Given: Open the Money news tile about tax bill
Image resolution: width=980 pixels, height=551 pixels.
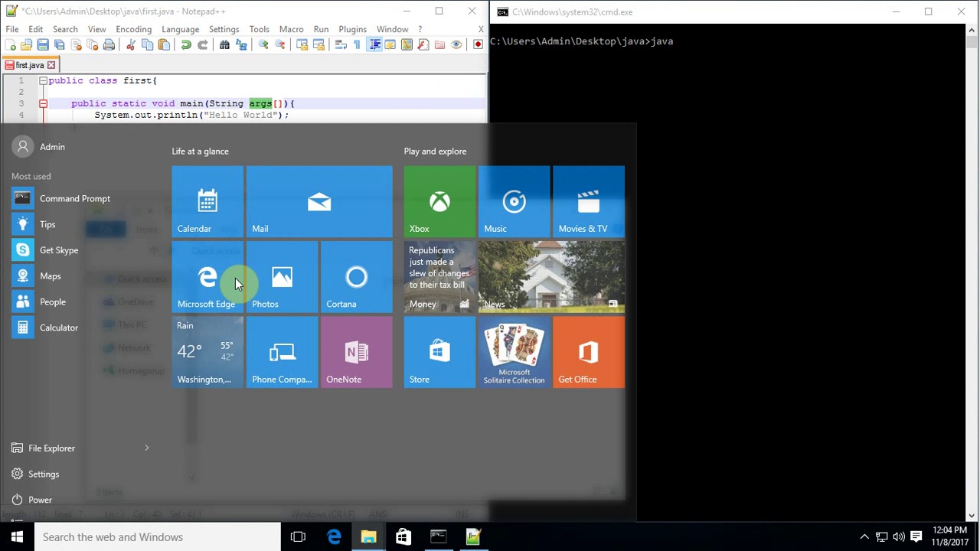Looking at the screenshot, I should tap(439, 277).
